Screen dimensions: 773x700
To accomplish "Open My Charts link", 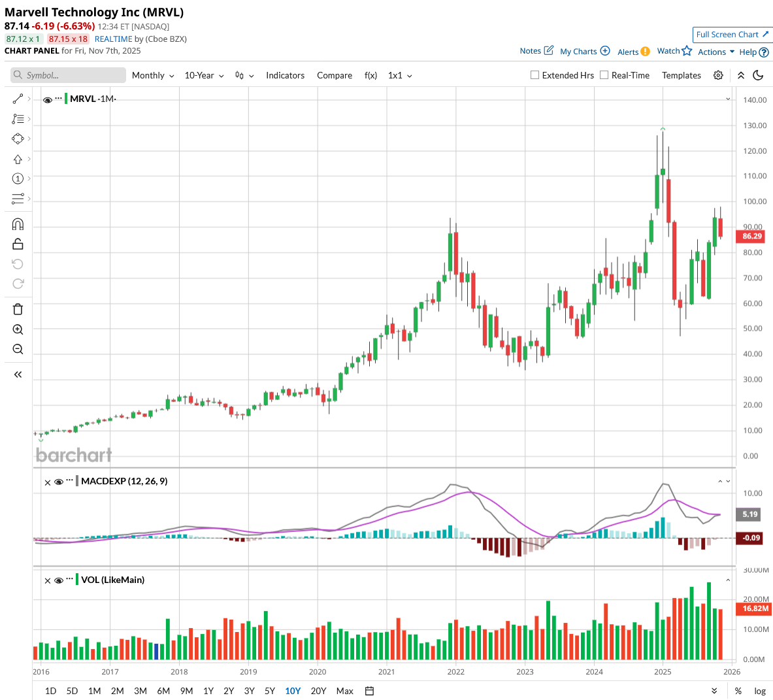I will point(585,51).
